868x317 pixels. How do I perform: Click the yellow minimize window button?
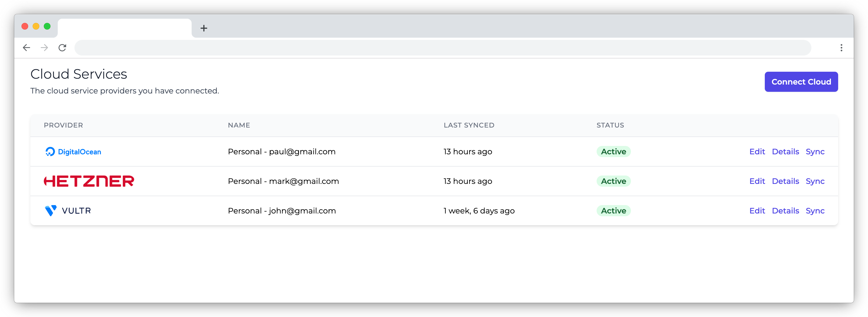(36, 26)
